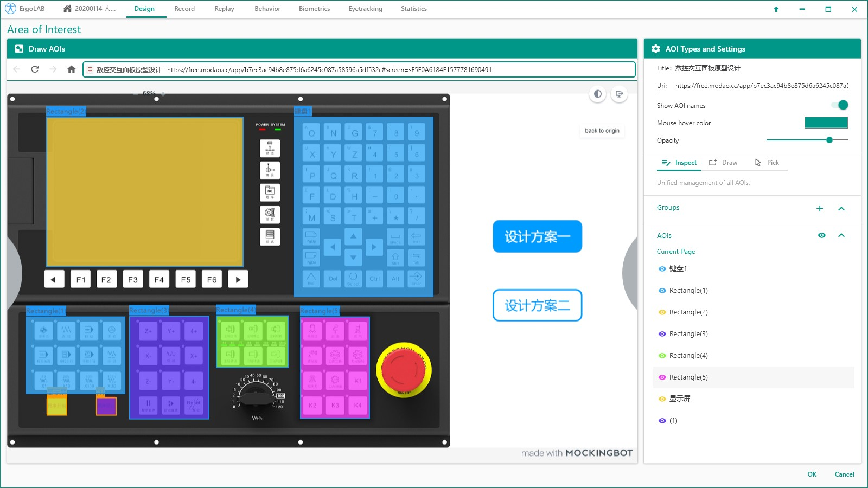Collapse the Groups section

pyautogui.click(x=841, y=208)
